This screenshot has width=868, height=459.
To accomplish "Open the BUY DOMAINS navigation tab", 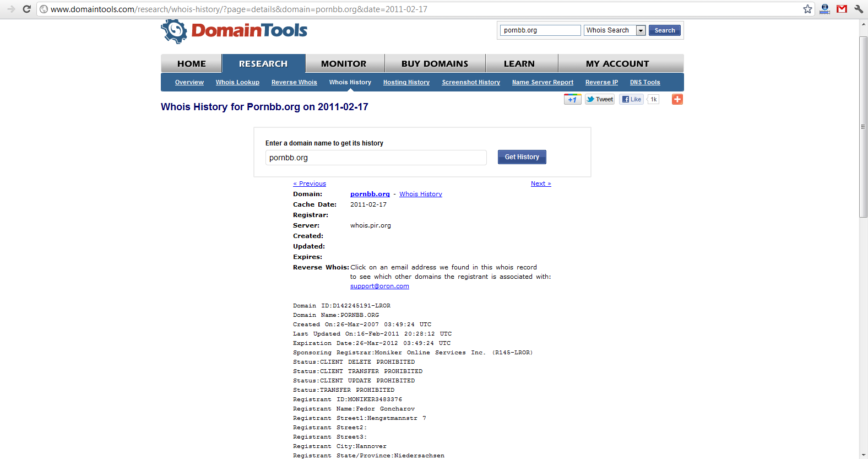I will click(435, 63).
